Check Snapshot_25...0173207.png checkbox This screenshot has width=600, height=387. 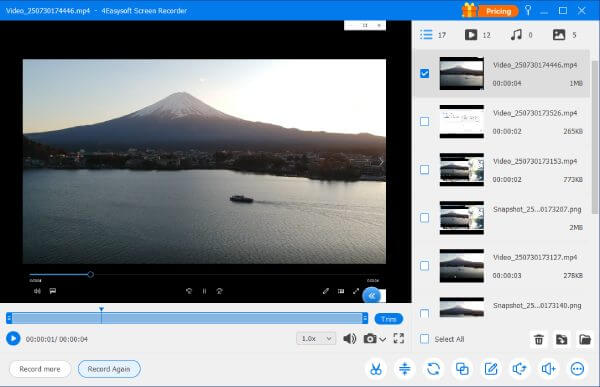[424, 218]
